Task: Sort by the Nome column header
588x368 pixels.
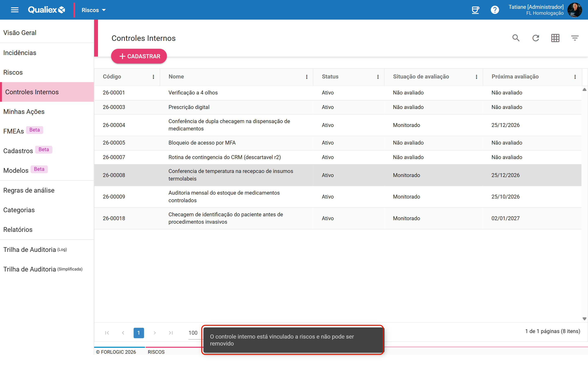Action: (176, 77)
